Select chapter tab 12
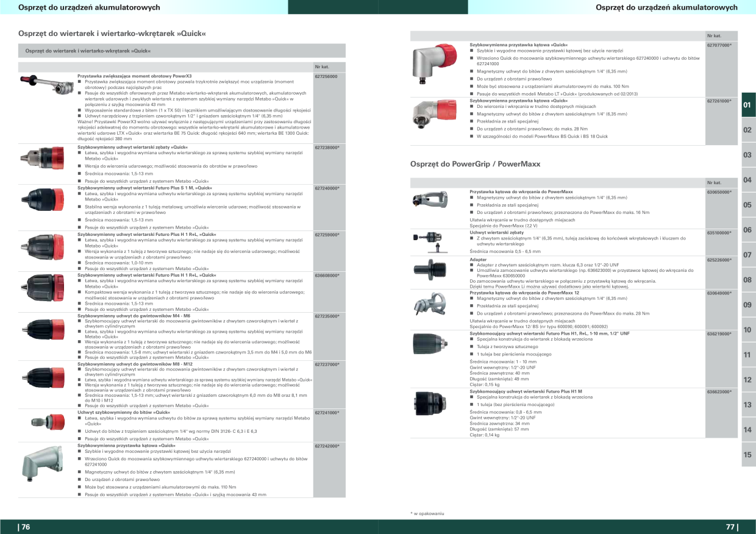The width and height of the screenshot is (756, 534). (748, 380)
